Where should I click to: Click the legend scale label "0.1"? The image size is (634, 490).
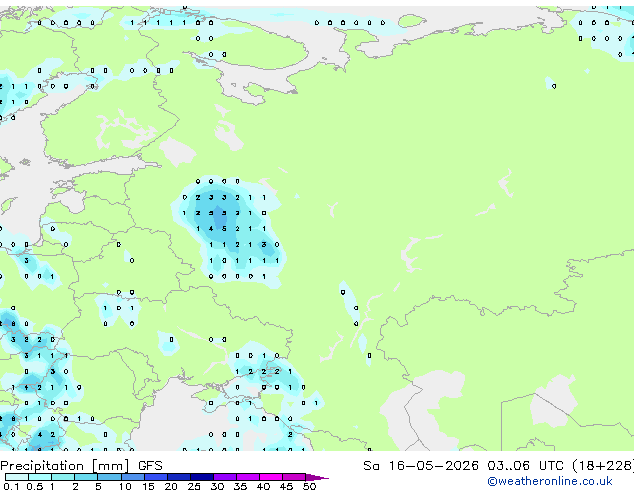click(x=10, y=486)
